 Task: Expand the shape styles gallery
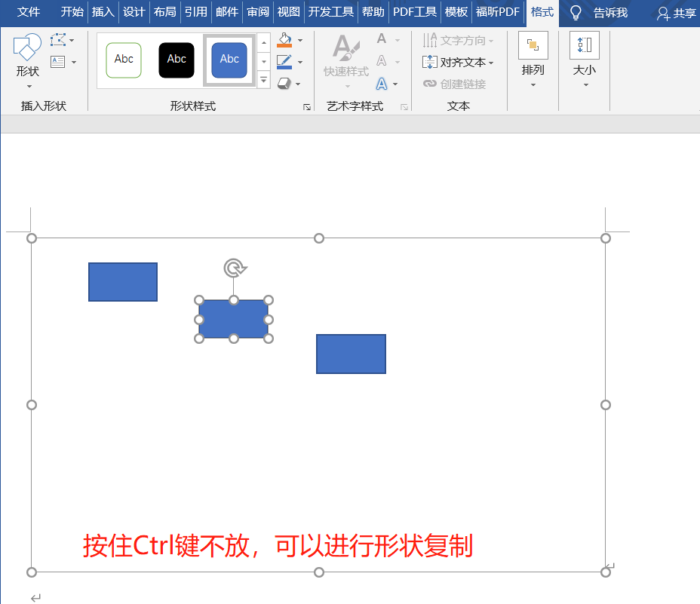pyautogui.click(x=264, y=80)
